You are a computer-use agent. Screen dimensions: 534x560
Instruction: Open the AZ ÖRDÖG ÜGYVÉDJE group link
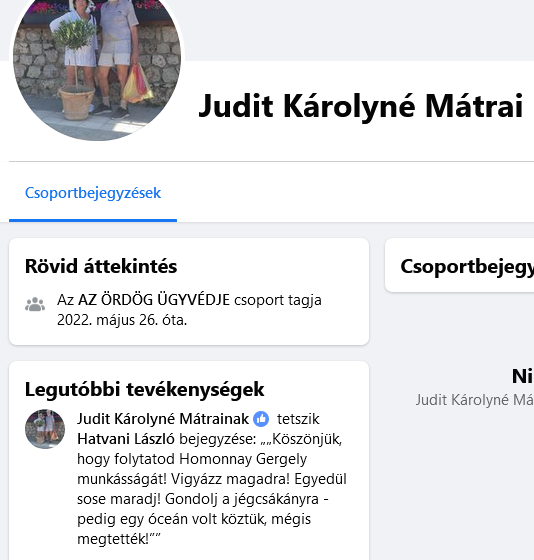[x=154, y=300]
